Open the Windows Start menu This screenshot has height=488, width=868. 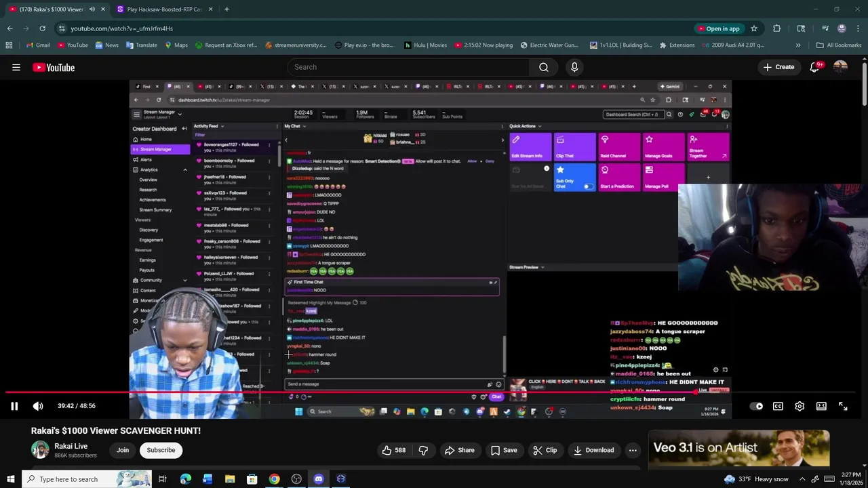10,479
